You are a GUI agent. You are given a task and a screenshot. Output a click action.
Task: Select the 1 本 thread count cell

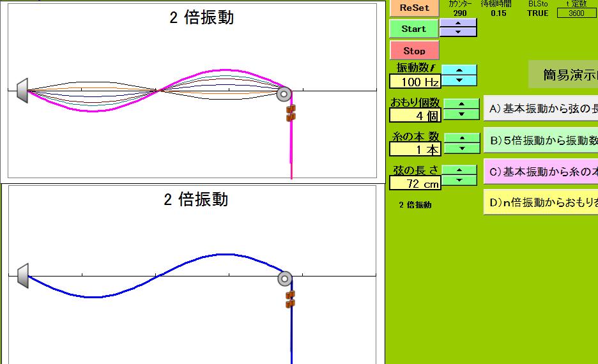tap(415, 149)
